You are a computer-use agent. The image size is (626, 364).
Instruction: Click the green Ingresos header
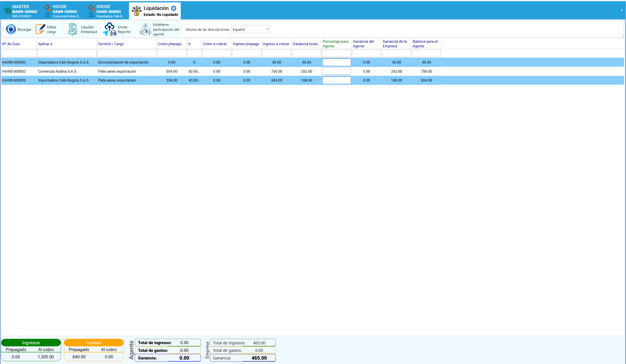click(31, 343)
